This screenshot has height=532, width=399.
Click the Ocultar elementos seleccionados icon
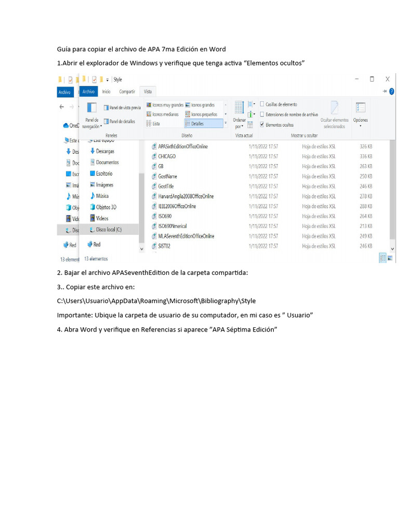point(335,108)
